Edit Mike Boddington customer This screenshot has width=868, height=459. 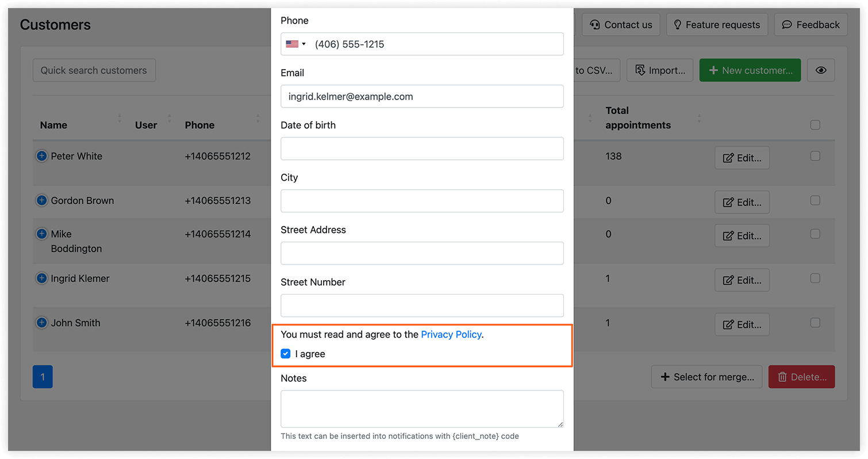point(742,235)
